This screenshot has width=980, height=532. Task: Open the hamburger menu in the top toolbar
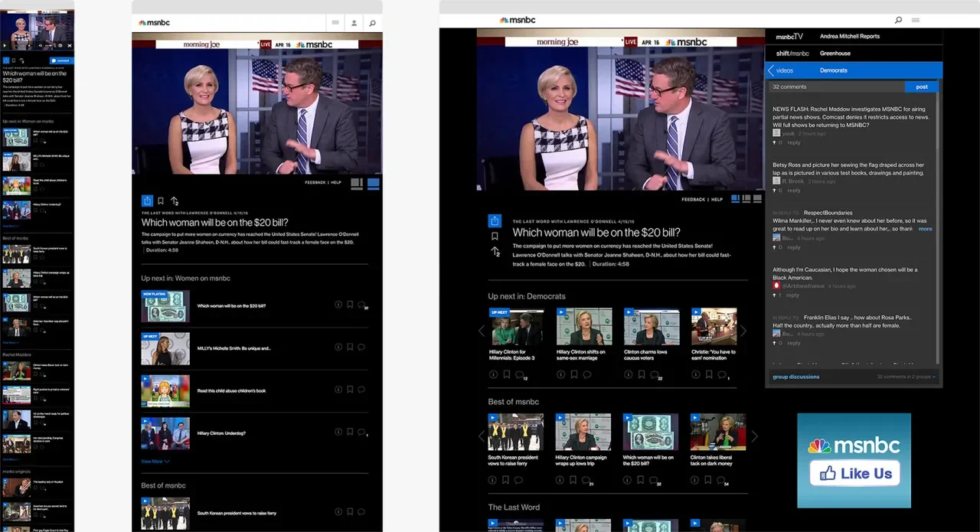pos(335,23)
